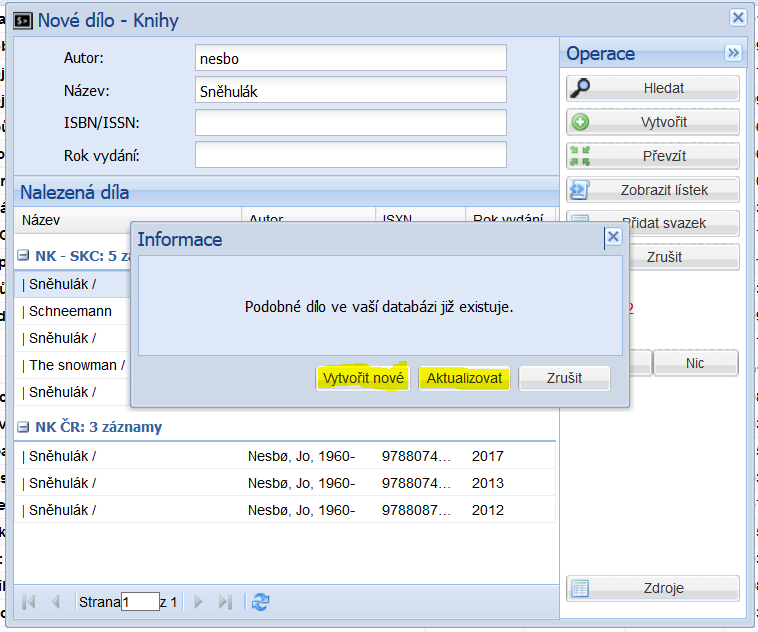Go to next page of results
This screenshot has height=632, width=758.
198,601
